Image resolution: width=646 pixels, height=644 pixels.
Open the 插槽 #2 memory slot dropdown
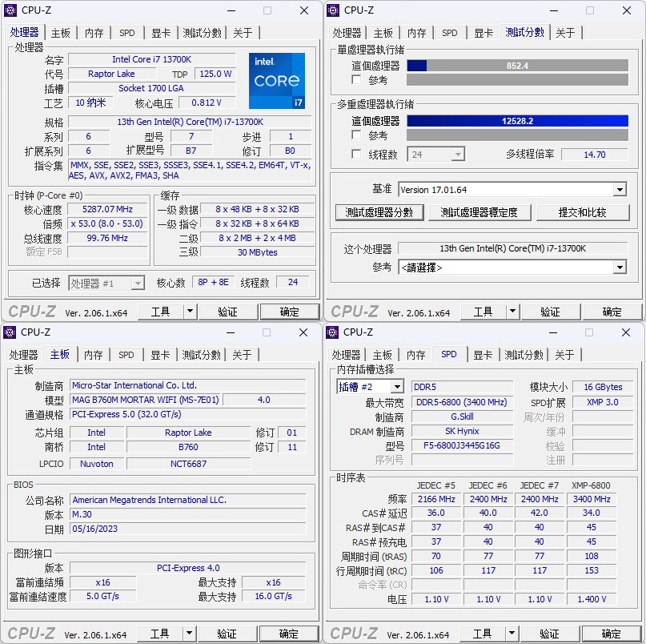tap(397, 387)
